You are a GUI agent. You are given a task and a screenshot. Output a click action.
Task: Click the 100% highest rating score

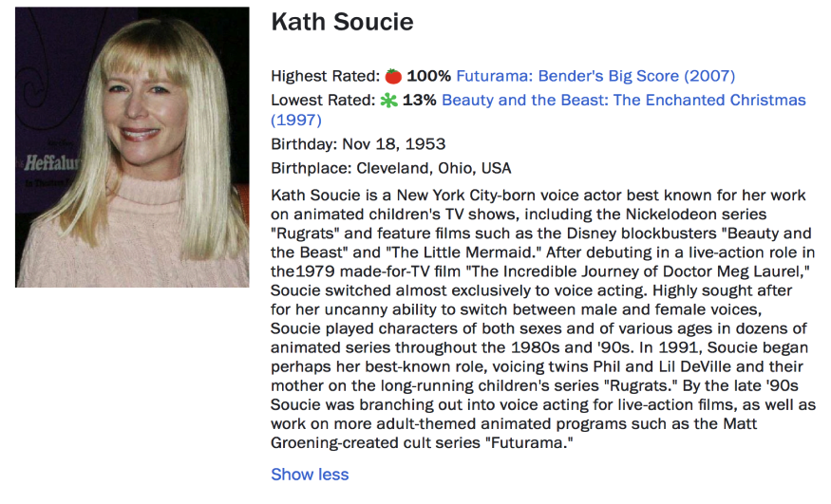coord(429,76)
